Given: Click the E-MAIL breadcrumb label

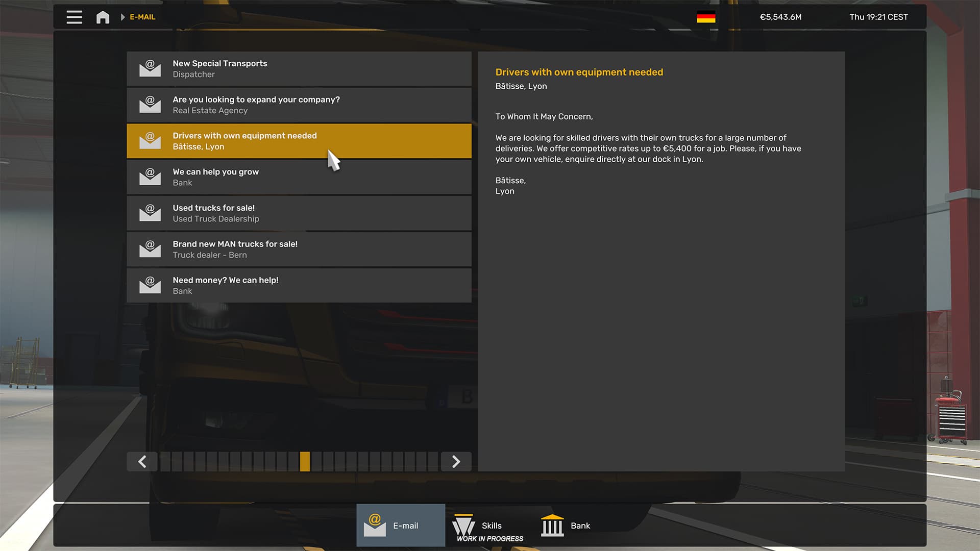Looking at the screenshot, I should 142,17.
